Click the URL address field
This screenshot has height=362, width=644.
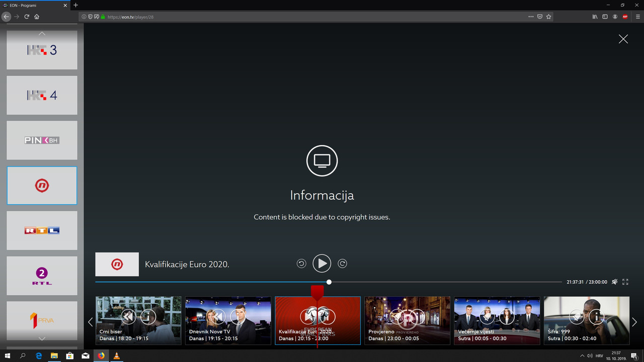pyautogui.click(x=317, y=17)
